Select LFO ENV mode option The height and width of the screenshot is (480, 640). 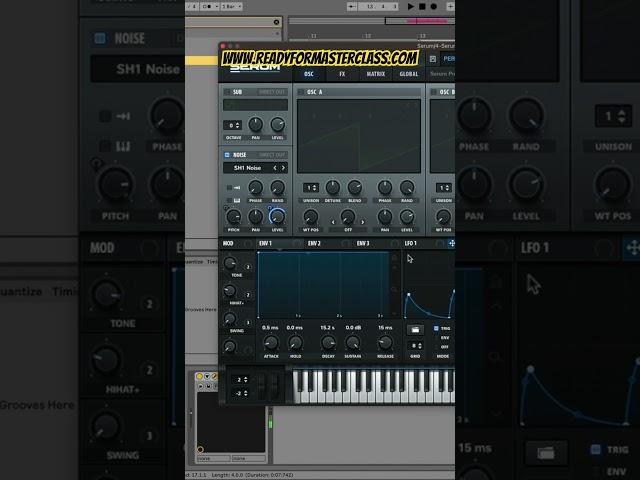pos(444,338)
